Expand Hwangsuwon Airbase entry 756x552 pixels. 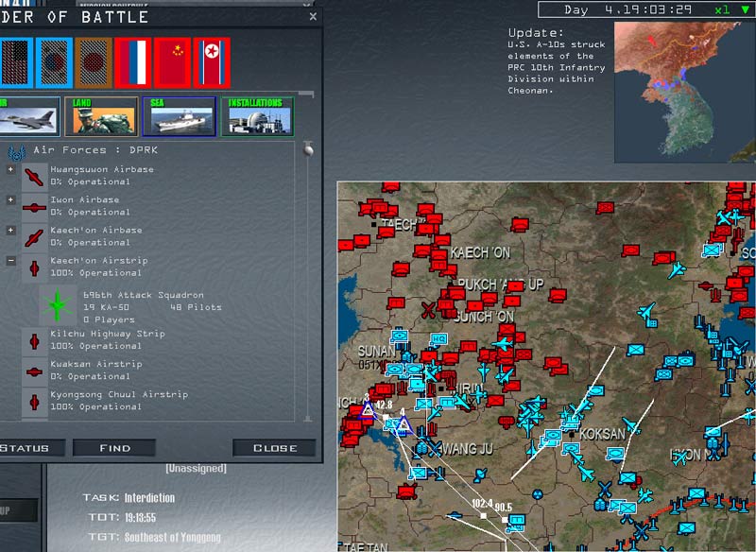click(x=10, y=170)
